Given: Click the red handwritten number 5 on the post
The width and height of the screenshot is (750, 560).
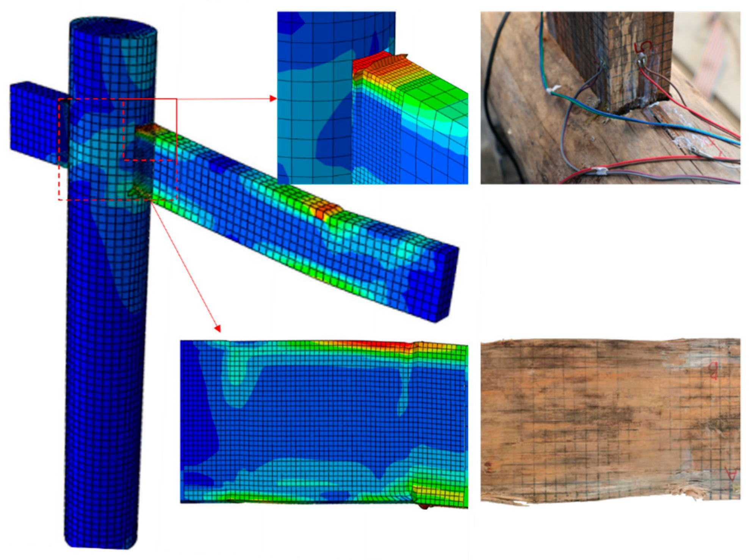Looking at the screenshot, I should (x=643, y=47).
